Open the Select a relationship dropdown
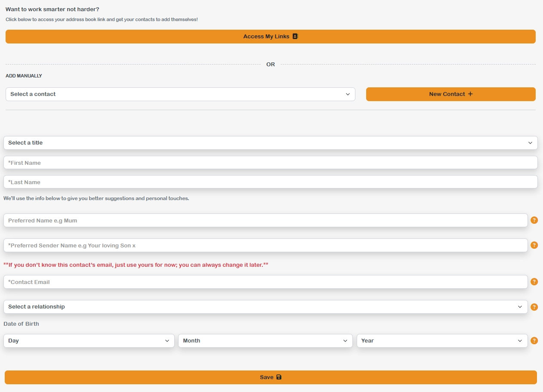543x392 pixels. coord(265,307)
